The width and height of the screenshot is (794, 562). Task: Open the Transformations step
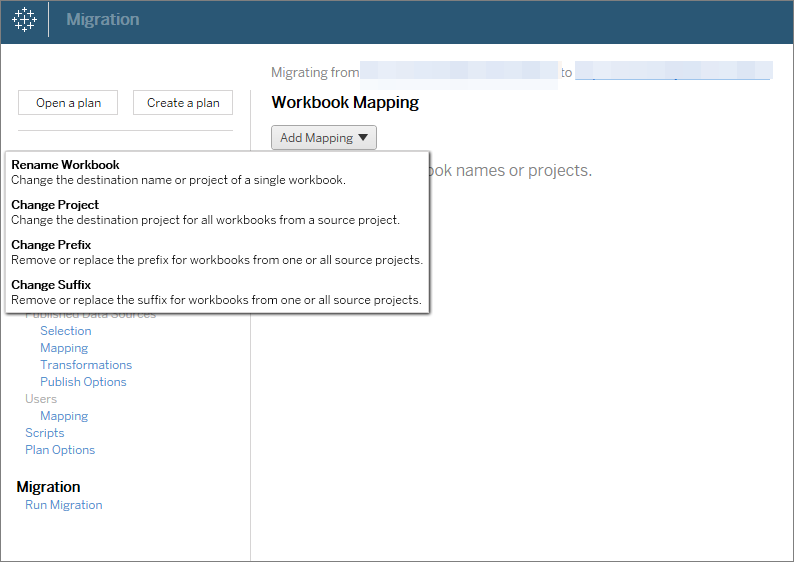click(86, 365)
